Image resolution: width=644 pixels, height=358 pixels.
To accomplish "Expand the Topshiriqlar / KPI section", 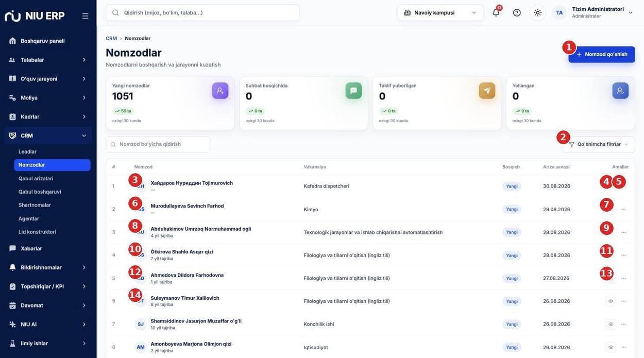I will 48,286.
